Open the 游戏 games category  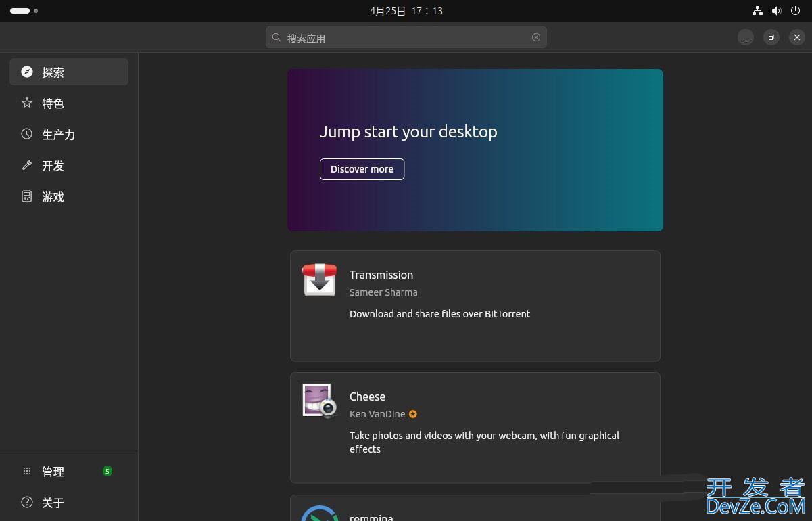[69, 196]
